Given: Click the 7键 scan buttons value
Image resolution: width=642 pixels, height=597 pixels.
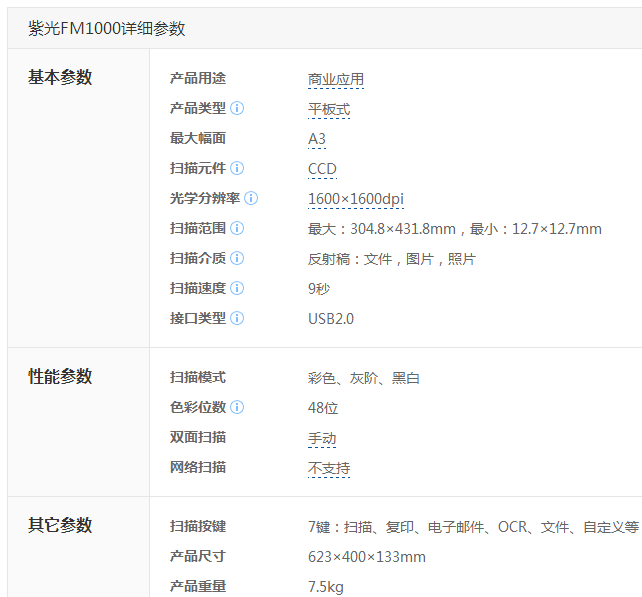Looking at the screenshot, I should click(x=473, y=527).
